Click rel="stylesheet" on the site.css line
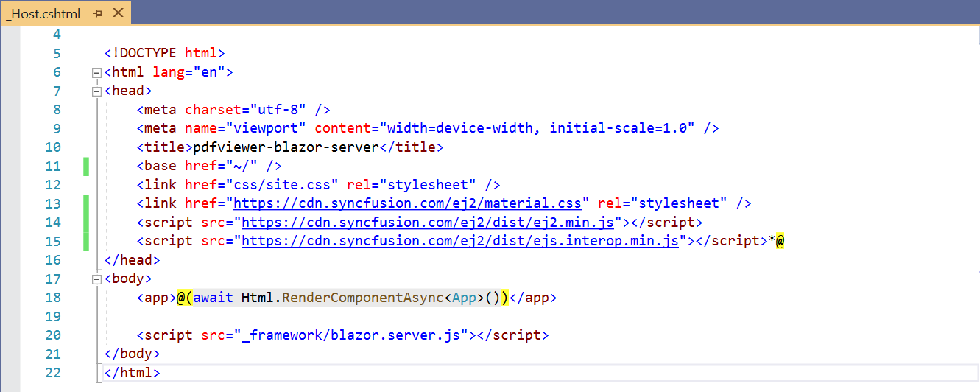This screenshot has height=392, width=980. 412,185
